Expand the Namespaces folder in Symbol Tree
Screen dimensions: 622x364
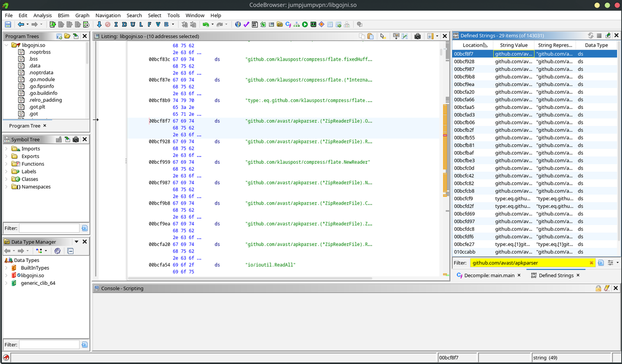[x=6, y=187]
